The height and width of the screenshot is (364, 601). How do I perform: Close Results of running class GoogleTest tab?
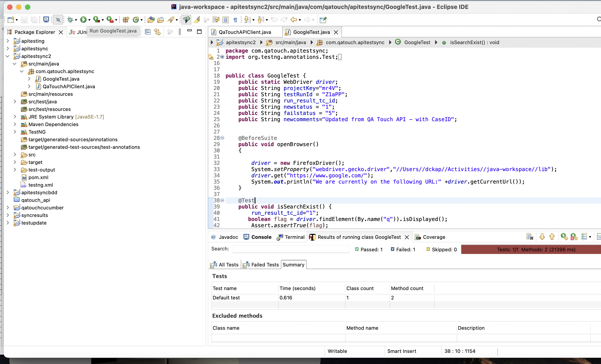(407, 237)
